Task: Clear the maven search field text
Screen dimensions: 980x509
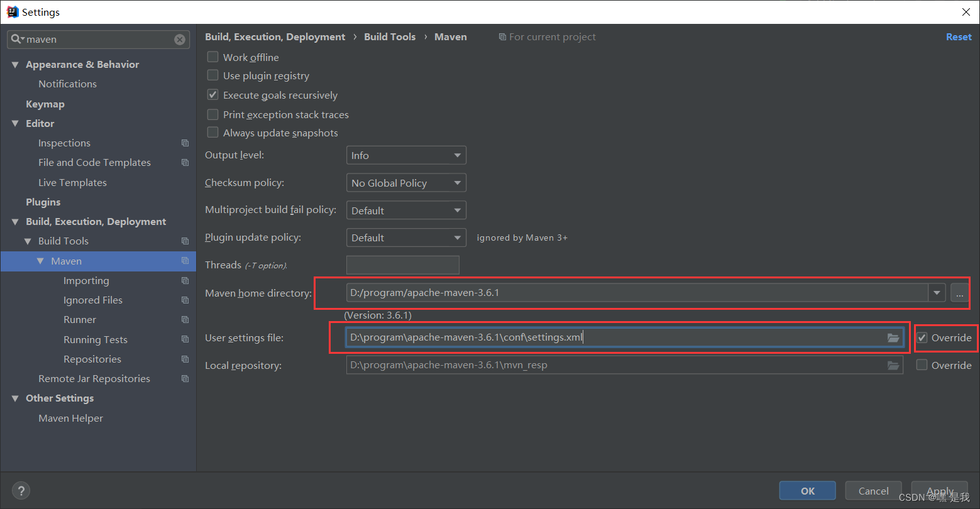Action: point(180,40)
